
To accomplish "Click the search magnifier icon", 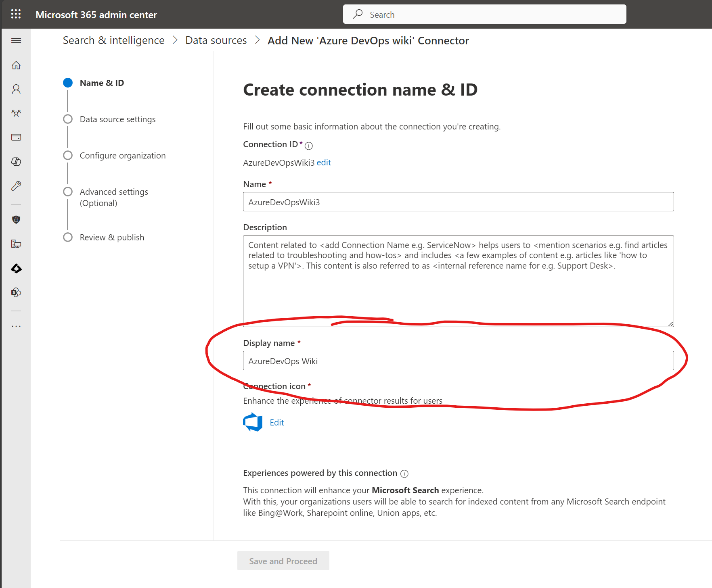I will click(358, 14).
